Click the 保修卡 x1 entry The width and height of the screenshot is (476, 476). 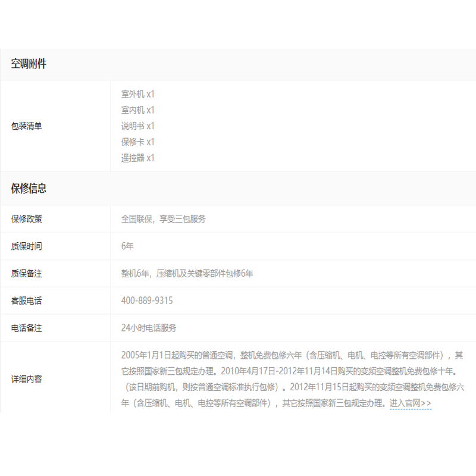138,142
